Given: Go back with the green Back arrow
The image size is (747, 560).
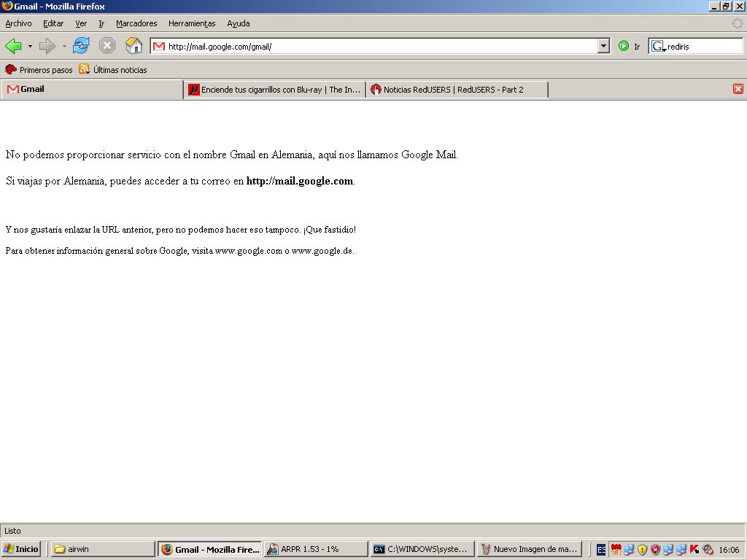Looking at the screenshot, I should (x=13, y=46).
